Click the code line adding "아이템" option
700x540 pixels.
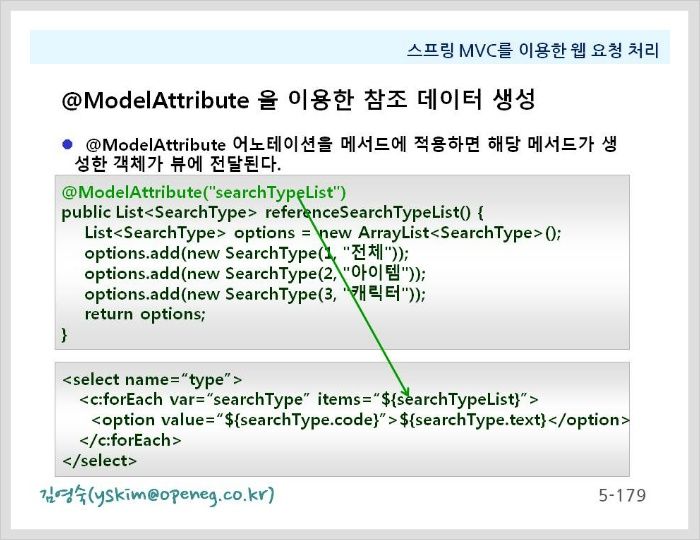click(x=255, y=273)
